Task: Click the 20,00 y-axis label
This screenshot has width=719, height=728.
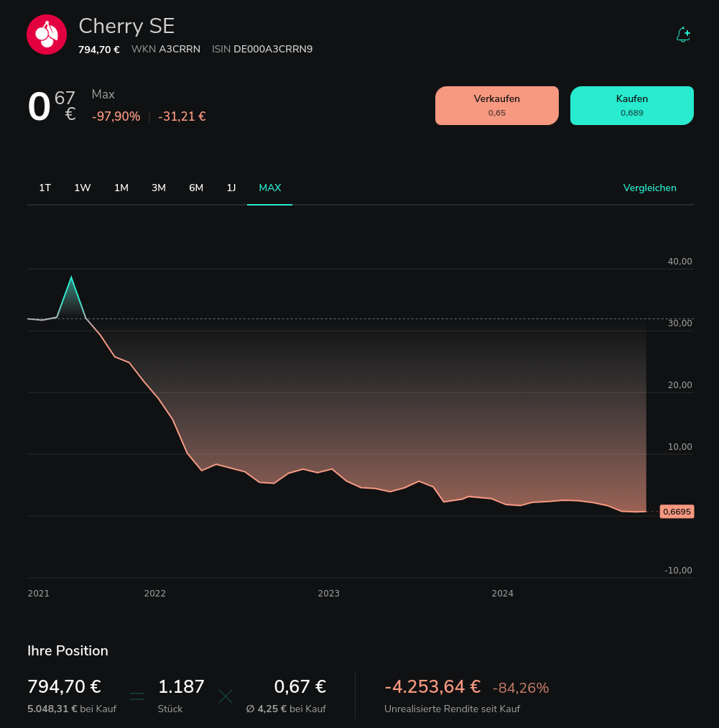Action: pyautogui.click(x=680, y=385)
